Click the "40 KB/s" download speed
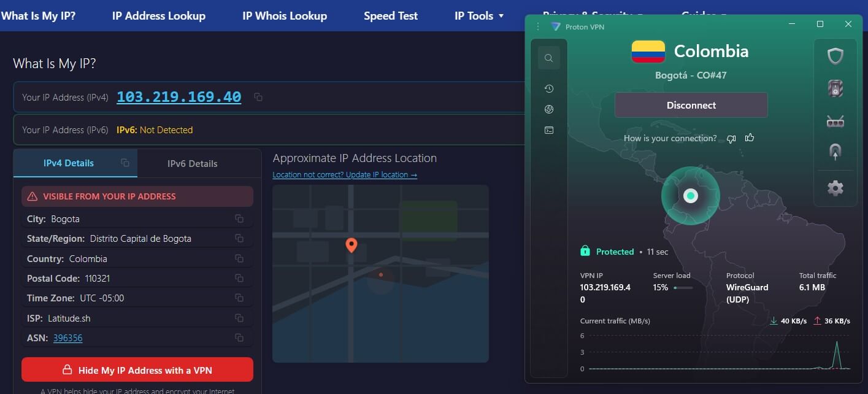868x394 pixels. click(793, 321)
